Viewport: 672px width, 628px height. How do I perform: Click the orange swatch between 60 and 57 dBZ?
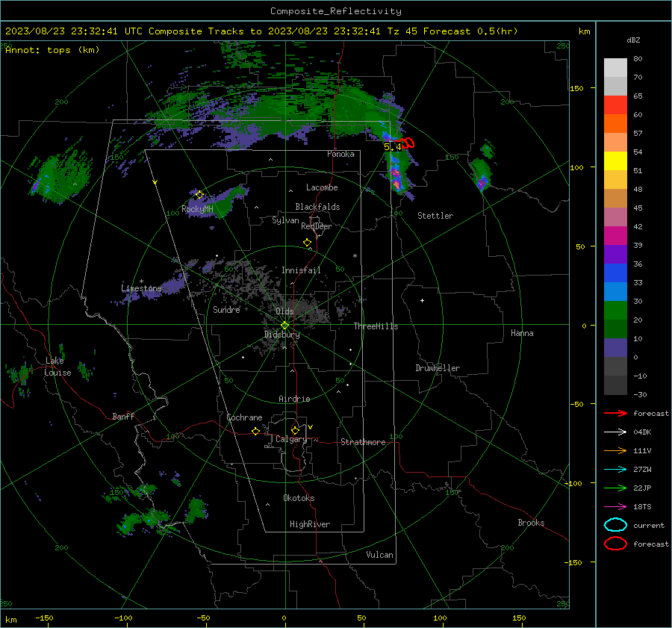615,124
